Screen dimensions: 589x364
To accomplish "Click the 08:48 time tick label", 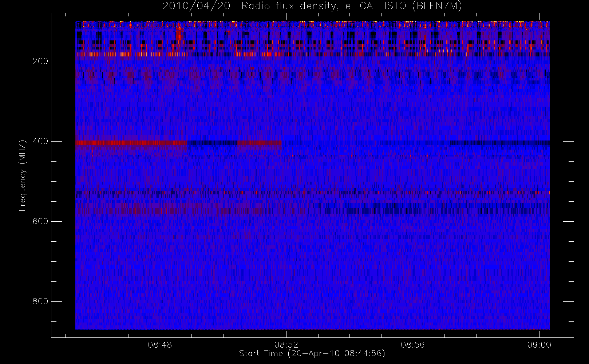I will coord(160,345).
